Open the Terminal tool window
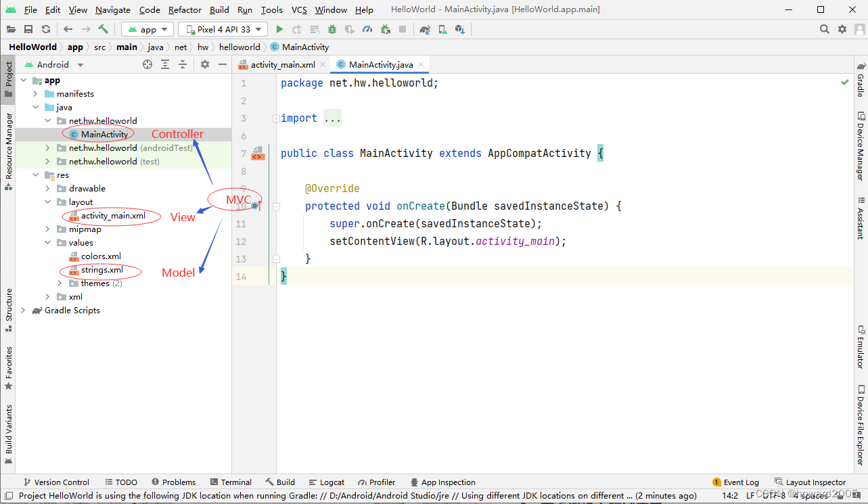This screenshot has width=868, height=504. [x=230, y=482]
